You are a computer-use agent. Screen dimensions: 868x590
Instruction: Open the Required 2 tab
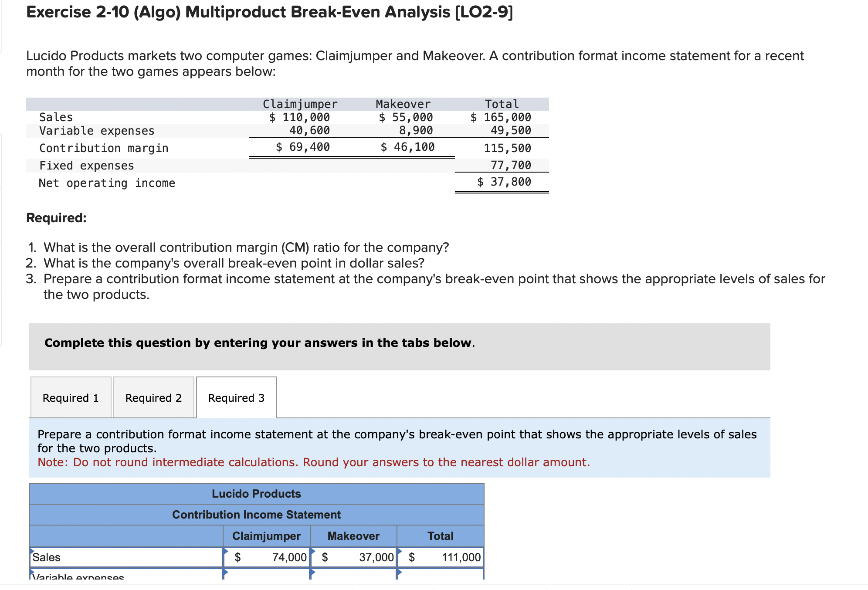[x=153, y=398]
